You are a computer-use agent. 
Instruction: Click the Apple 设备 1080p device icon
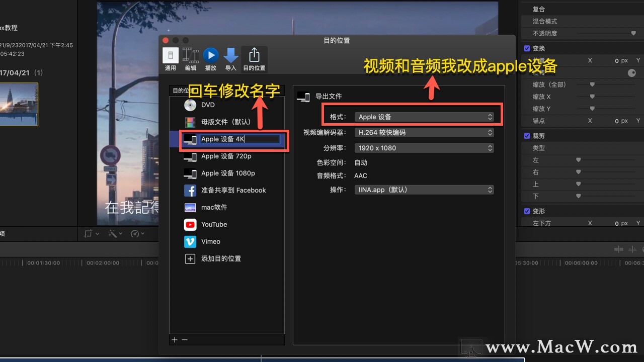point(190,174)
